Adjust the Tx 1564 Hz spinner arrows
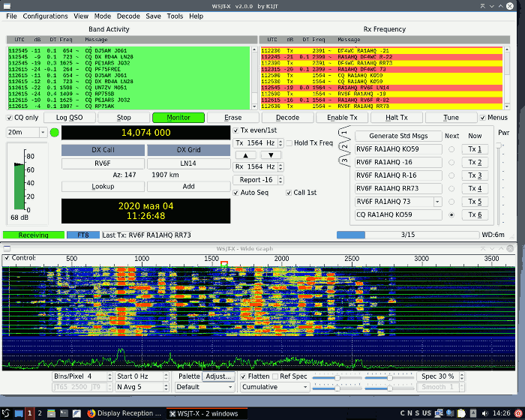Viewport: 525px width, 420px height. tap(280, 143)
